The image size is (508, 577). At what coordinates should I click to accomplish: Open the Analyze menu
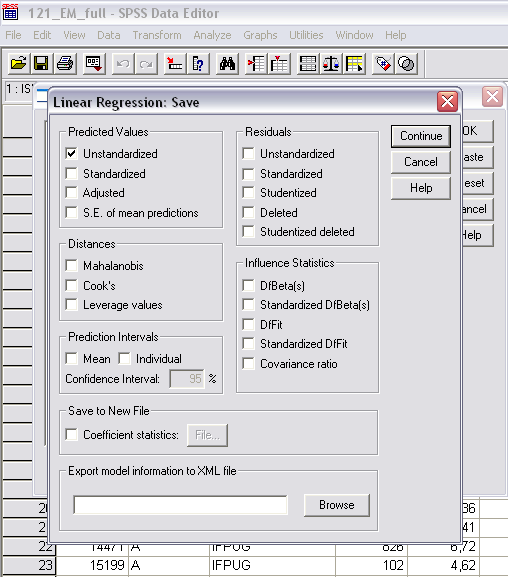[212, 35]
